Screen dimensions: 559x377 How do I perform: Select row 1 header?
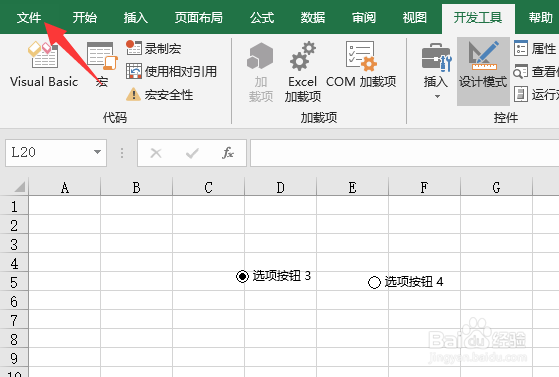pyautogui.click(x=14, y=206)
